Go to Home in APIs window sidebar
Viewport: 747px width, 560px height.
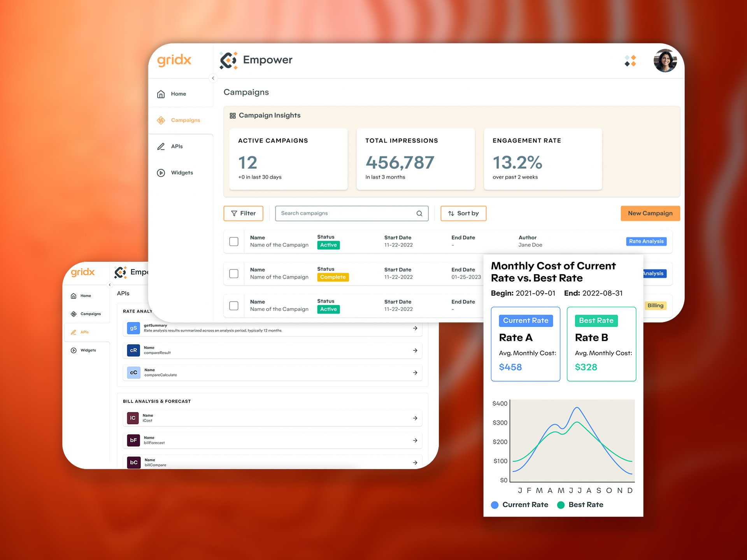pyautogui.click(x=86, y=296)
